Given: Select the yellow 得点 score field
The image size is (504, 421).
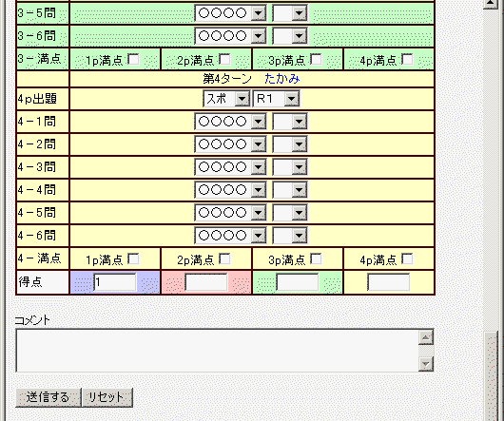Looking at the screenshot, I should point(389,282).
